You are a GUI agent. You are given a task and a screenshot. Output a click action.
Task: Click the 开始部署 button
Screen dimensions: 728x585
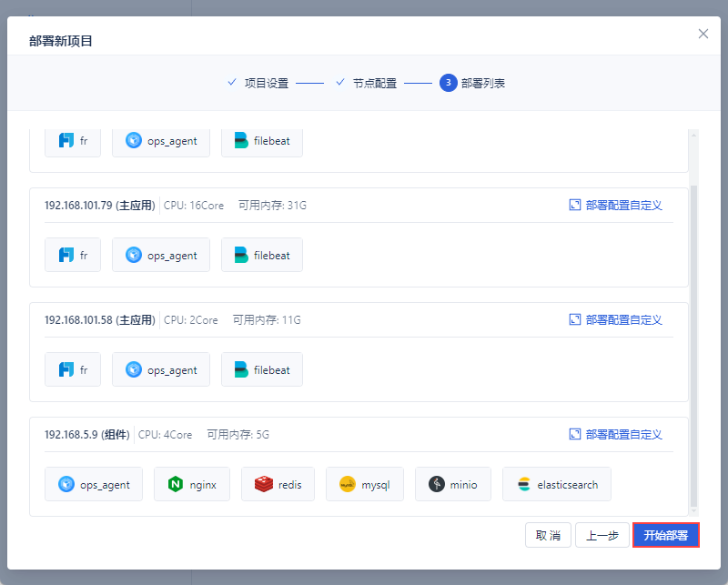(x=666, y=535)
